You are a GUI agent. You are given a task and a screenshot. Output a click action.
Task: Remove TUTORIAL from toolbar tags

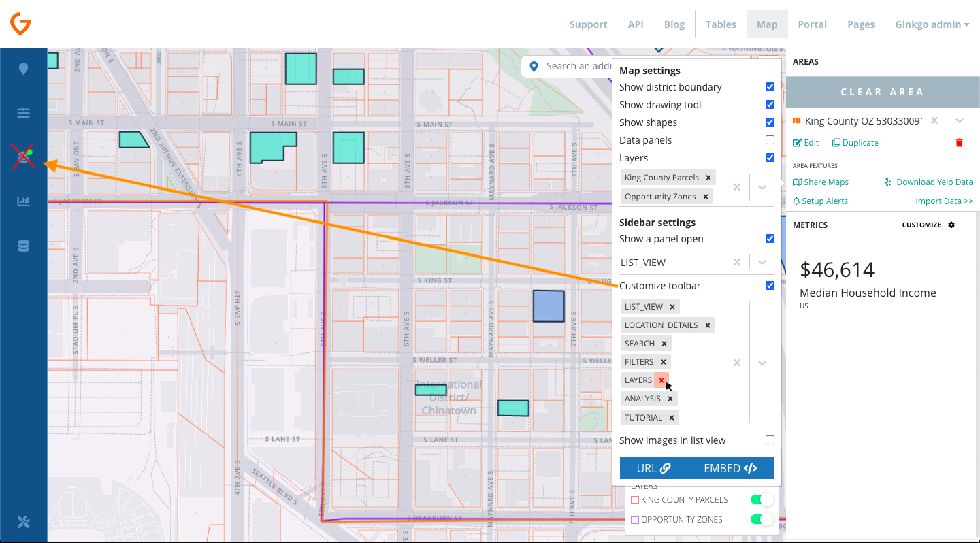(x=672, y=418)
